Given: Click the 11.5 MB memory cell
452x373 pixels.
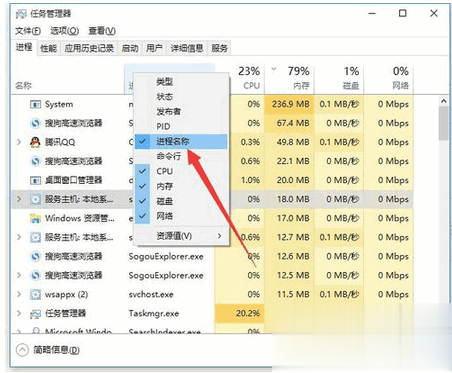Looking at the screenshot, I should [289, 294].
